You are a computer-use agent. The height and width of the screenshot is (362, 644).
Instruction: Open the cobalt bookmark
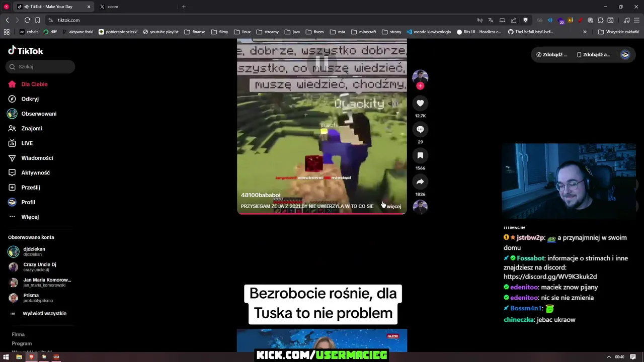pyautogui.click(x=29, y=32)
